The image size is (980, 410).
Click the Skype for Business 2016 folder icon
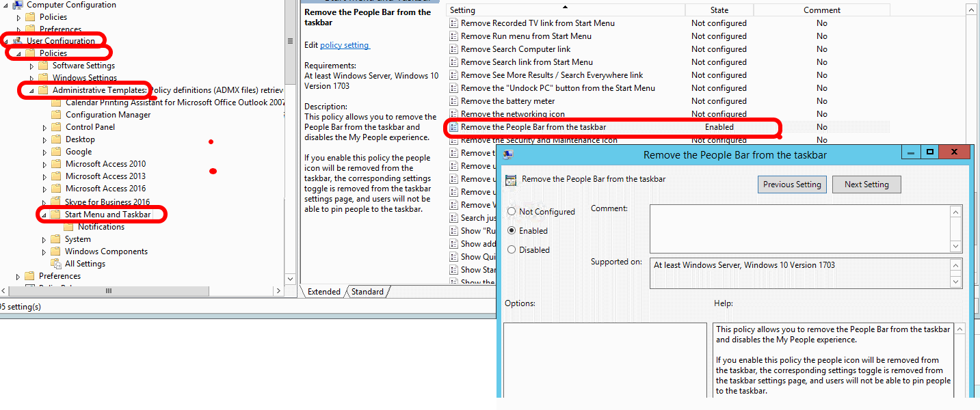coord(57,202)
